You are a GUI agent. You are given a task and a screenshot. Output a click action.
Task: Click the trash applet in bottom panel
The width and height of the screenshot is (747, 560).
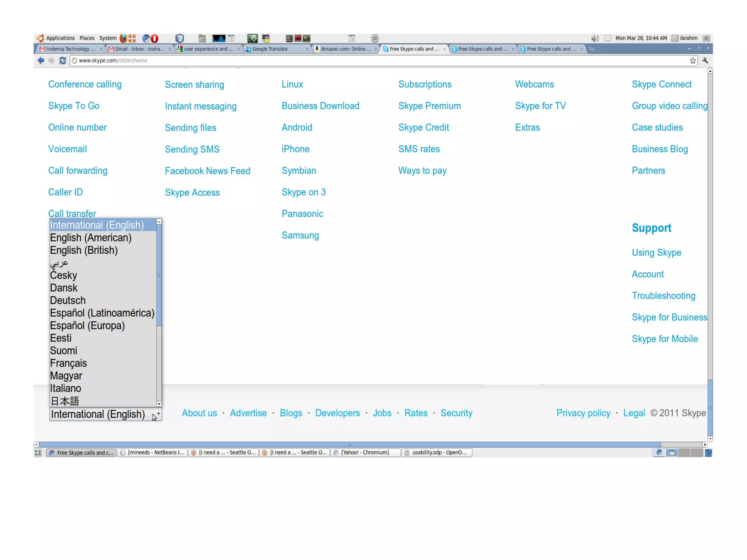coord(708,453)
